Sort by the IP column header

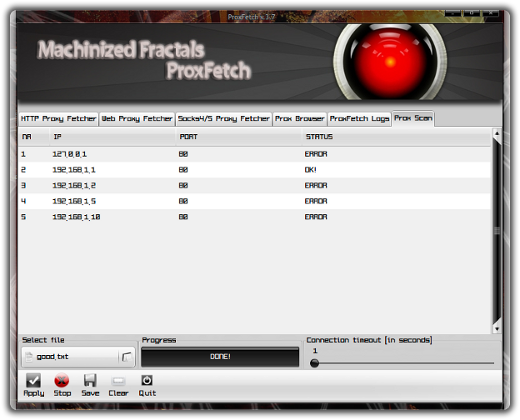coord(113,137)
